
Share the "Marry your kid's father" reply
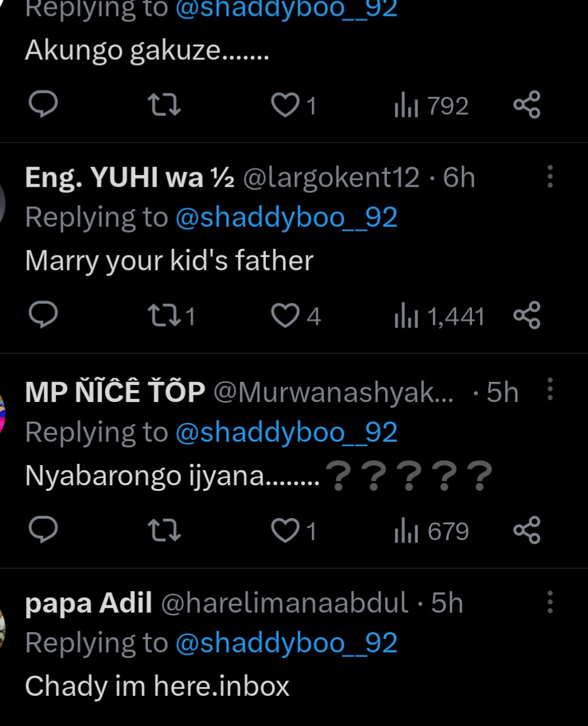pyautogui.click(x=527, y=316)
